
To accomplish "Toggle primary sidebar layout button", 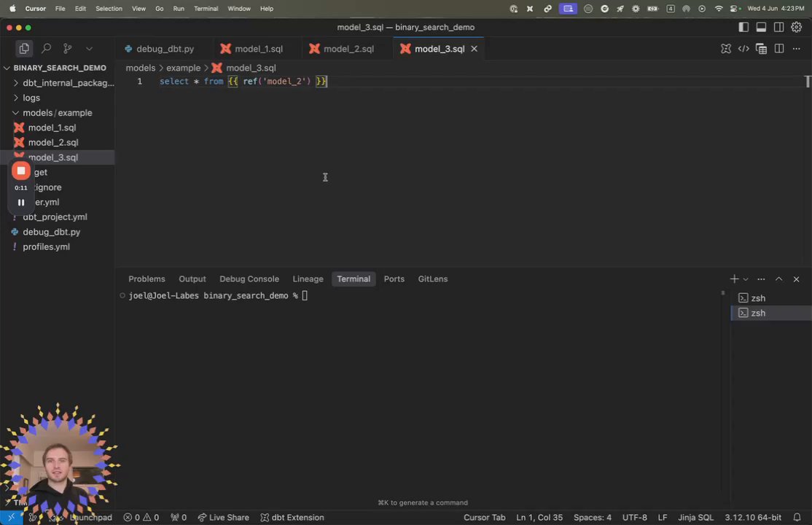I will pyautogui.click(x=743, y=27).
